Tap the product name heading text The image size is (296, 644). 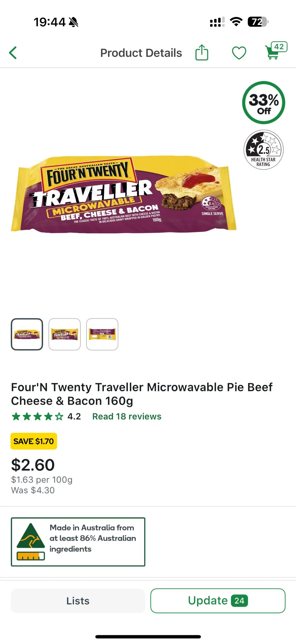point(141,394)
